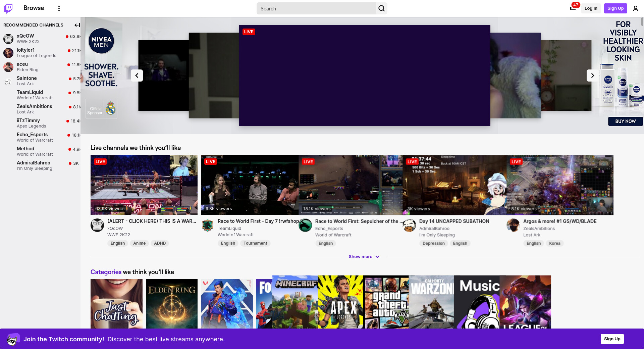Click inside the Search input field
Viewport: 644px width, 349px height.
pyautogui.click(x=316, y=9)
